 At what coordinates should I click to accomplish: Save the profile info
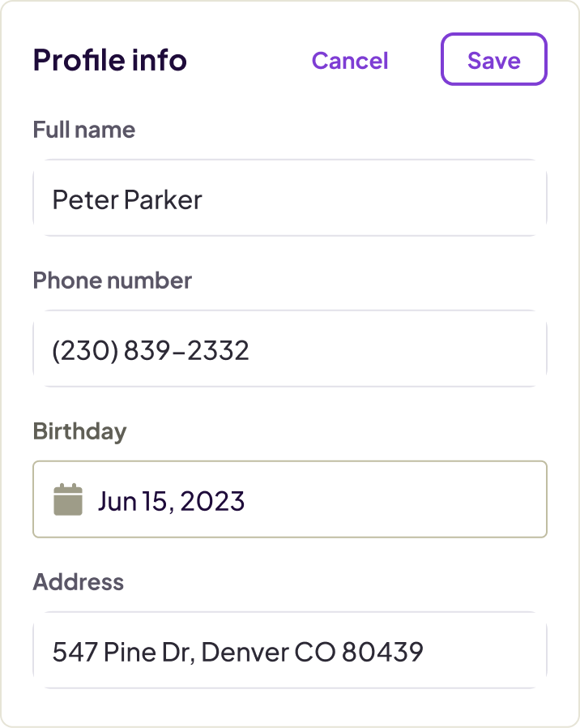pyautogui.click(x=493, y=59)
